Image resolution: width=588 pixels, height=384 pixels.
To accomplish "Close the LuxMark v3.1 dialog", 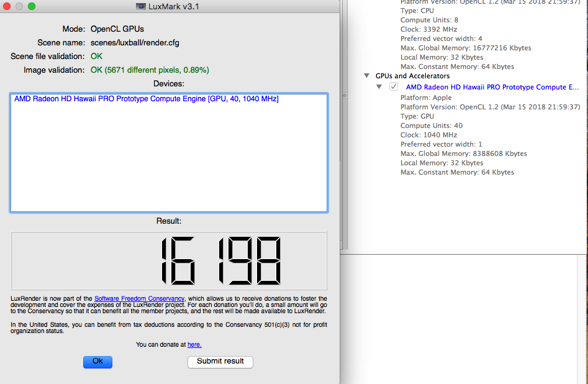I will click(7, 6).
